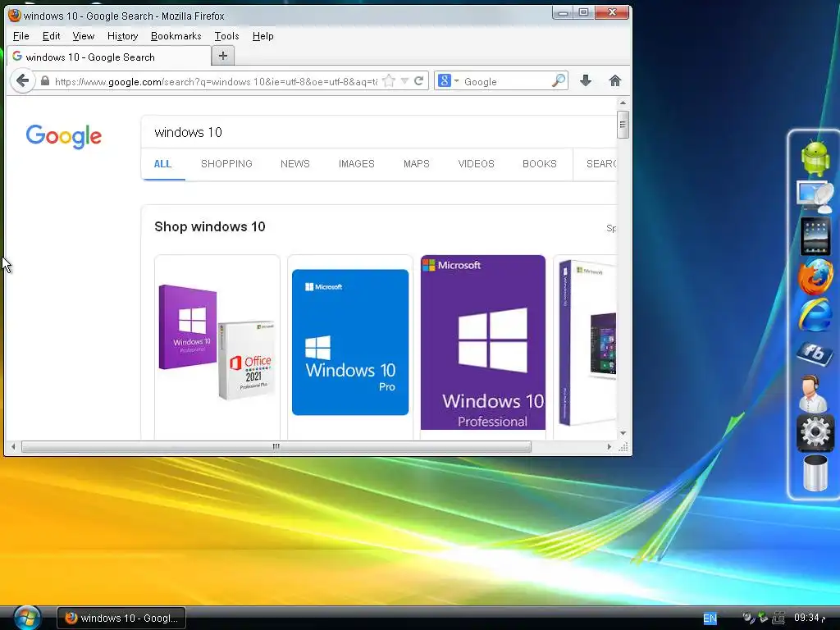The image size is (840, 630).
Task: Open the View menu
Action: (x=83, y=36)
